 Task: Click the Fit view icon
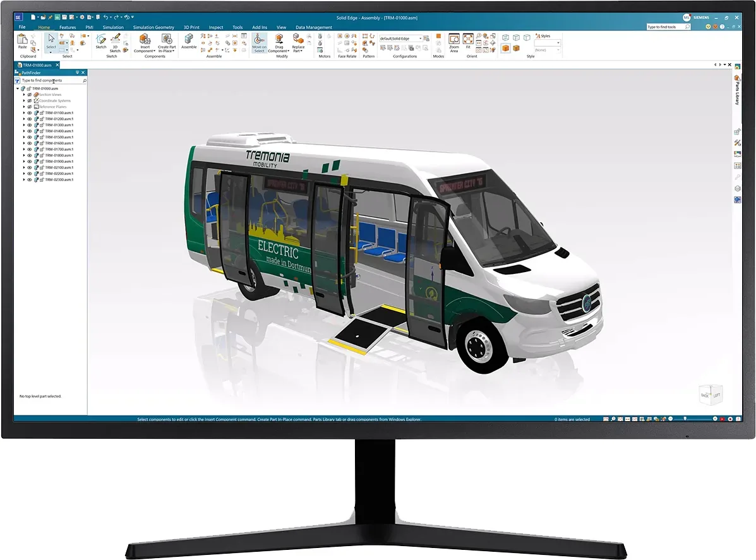coord(468,39)
